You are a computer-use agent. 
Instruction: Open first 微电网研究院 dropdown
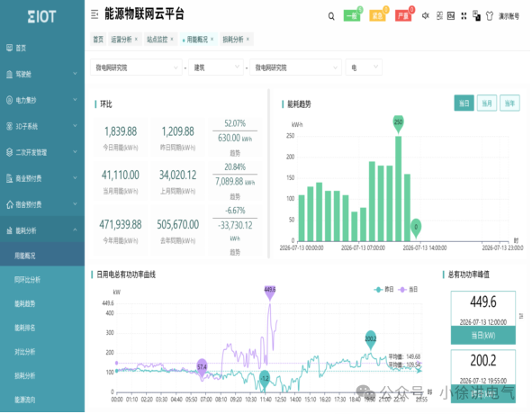(x=136, y=67)
